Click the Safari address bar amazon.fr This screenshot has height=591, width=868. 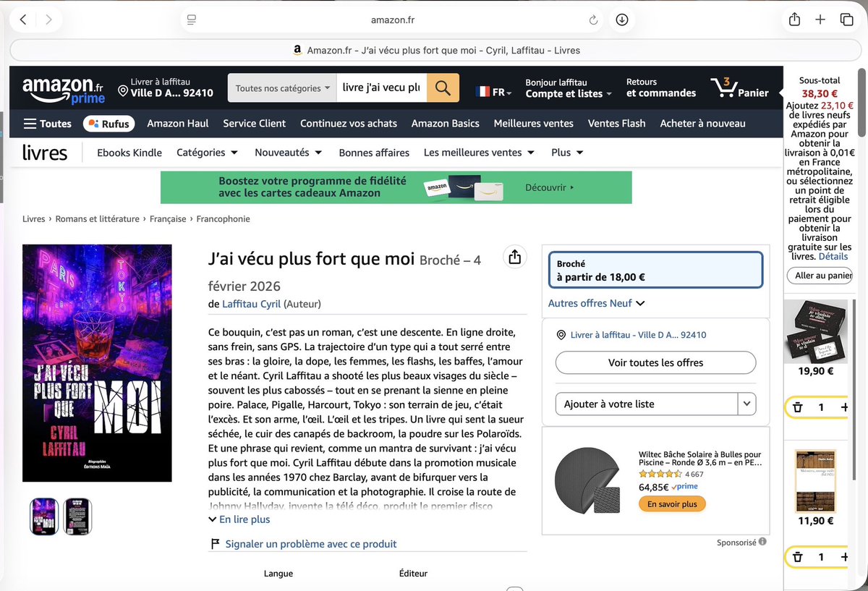click(x=392, y=20)
